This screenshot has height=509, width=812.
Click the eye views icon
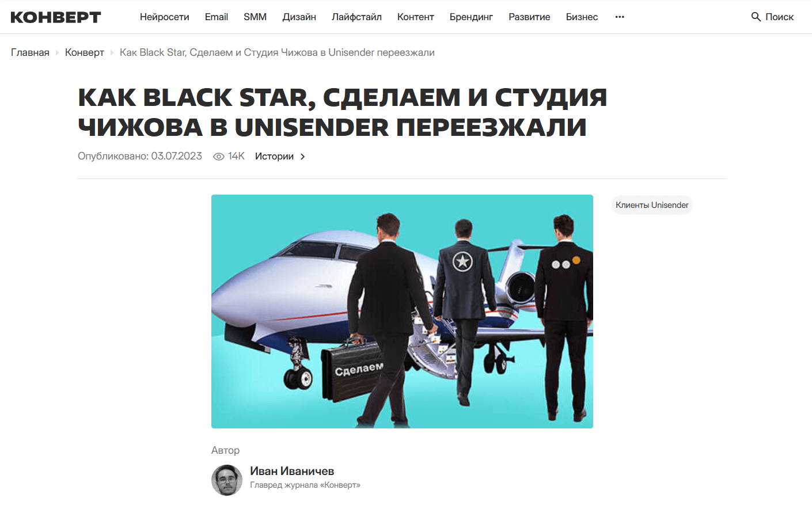tap(219, 157)
